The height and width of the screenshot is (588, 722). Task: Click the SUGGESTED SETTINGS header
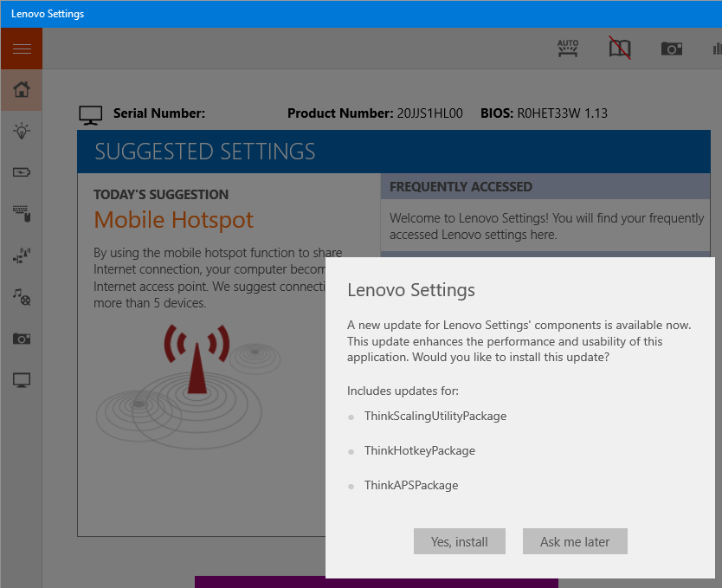(x=394, y=152)
